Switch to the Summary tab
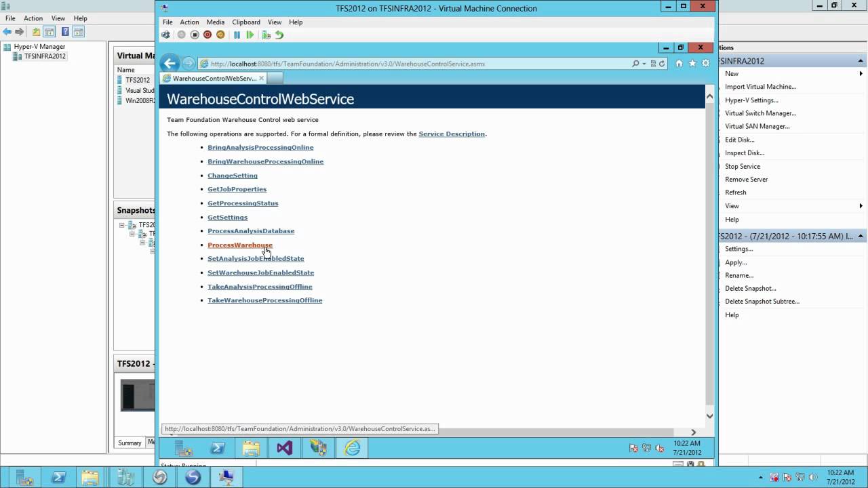868x488 pixels. tap(130, 443)
